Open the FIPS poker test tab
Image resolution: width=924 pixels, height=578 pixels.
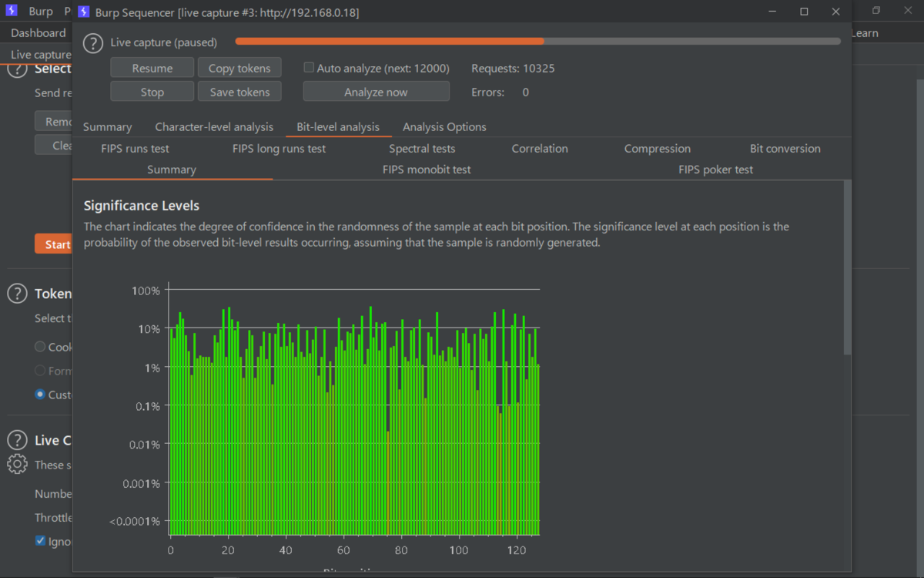(716, 169)
